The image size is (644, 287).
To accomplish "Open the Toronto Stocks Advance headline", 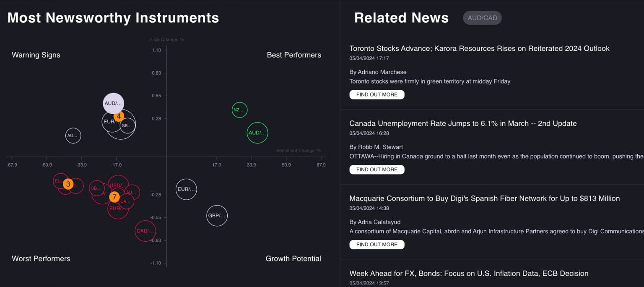I will 479,49.
